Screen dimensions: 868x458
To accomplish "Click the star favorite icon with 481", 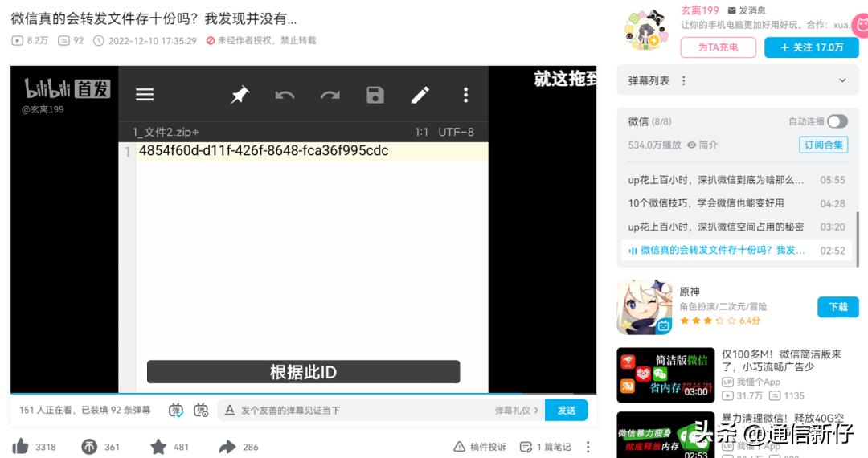I will (x=158, y=447).
